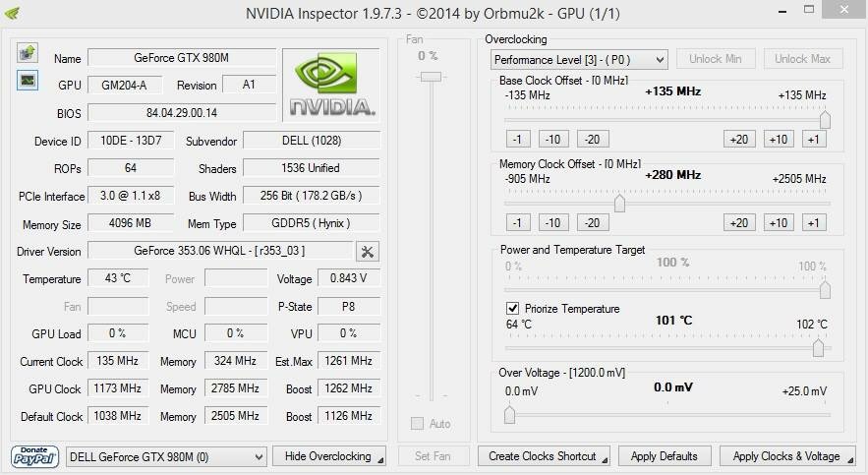Click the Memory value 2785 MHz
The width and height of the screenshot is (868, 475).
tap(236, 388)
